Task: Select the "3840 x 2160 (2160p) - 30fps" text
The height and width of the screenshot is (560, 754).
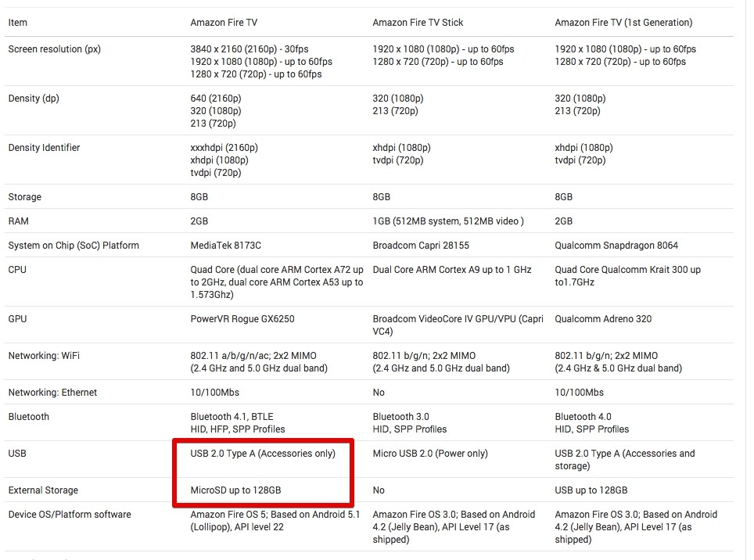Action: 256,49
